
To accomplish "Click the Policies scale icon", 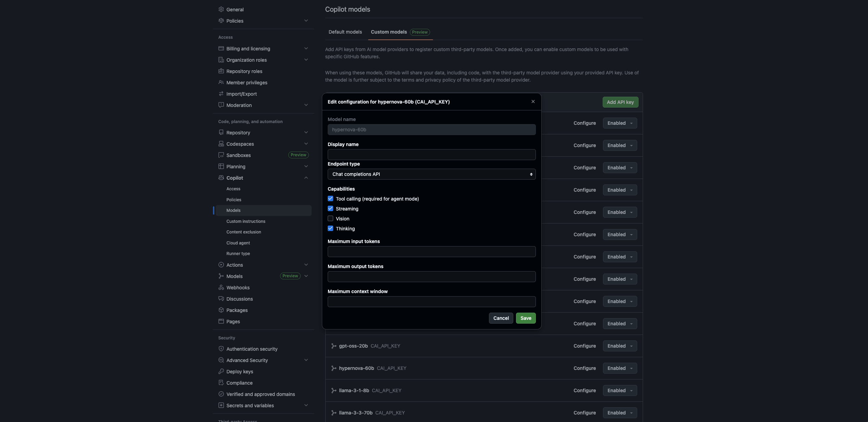I will 221,21.
